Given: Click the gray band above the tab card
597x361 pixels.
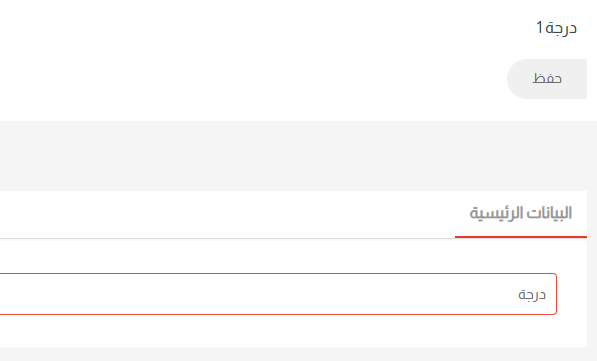Looking at the screenshot, I should tap(298, 156).
